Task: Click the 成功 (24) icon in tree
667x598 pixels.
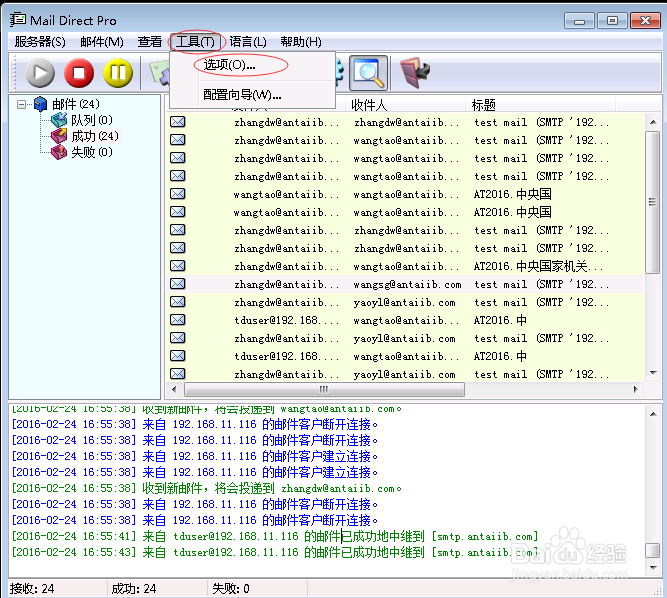Action: [x=59, y=136]
